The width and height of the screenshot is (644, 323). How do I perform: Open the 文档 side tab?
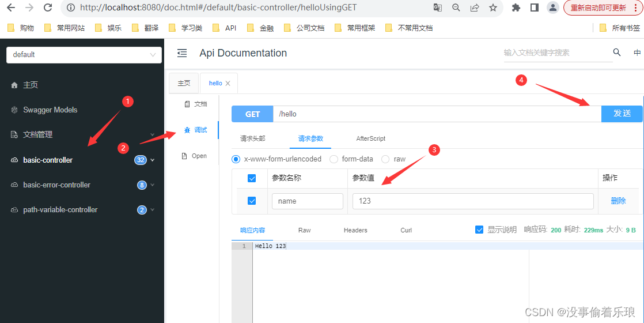(196, 104)
